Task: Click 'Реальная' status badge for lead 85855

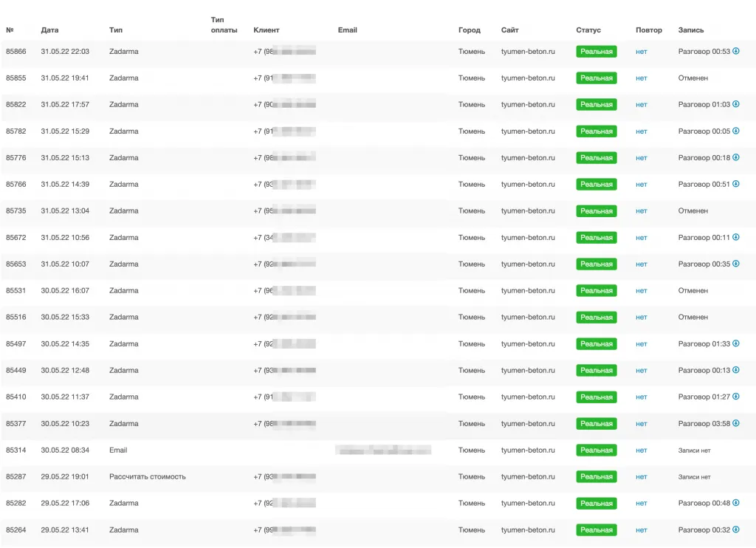Action: tap(596, 78)
